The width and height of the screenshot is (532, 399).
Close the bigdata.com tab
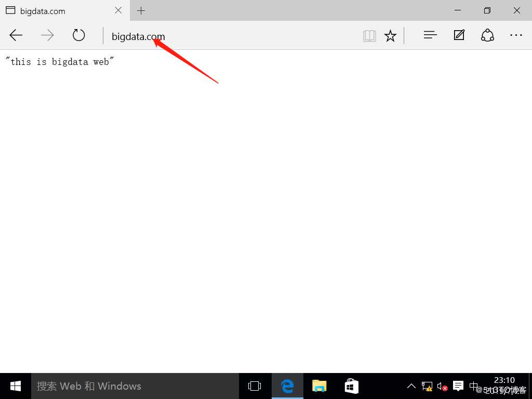(118, 10)
